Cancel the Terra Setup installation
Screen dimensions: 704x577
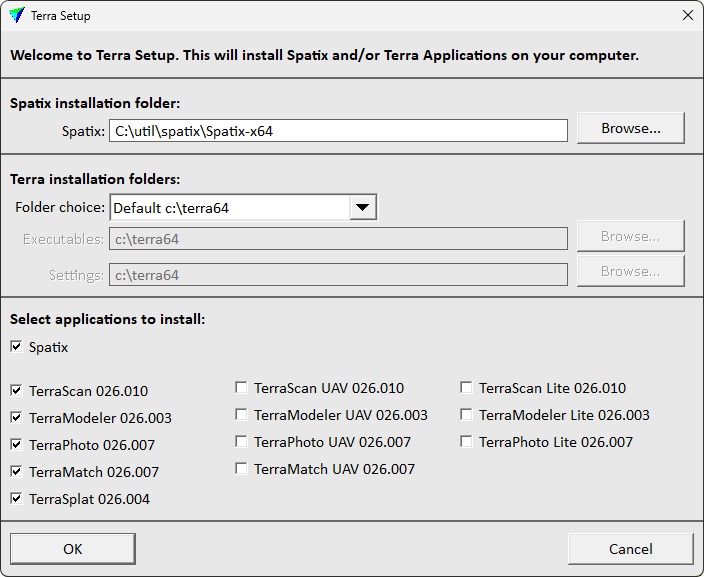pos(630,549)
